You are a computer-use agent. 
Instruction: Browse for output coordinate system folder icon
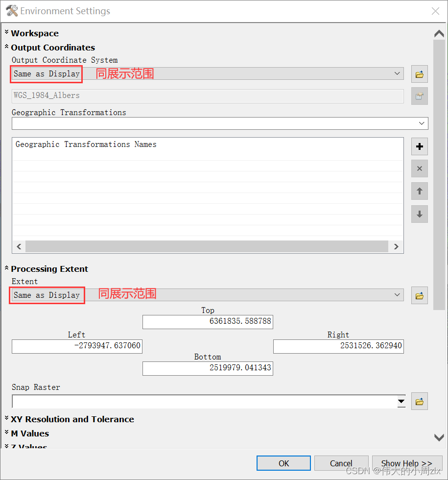click(419, 74)
